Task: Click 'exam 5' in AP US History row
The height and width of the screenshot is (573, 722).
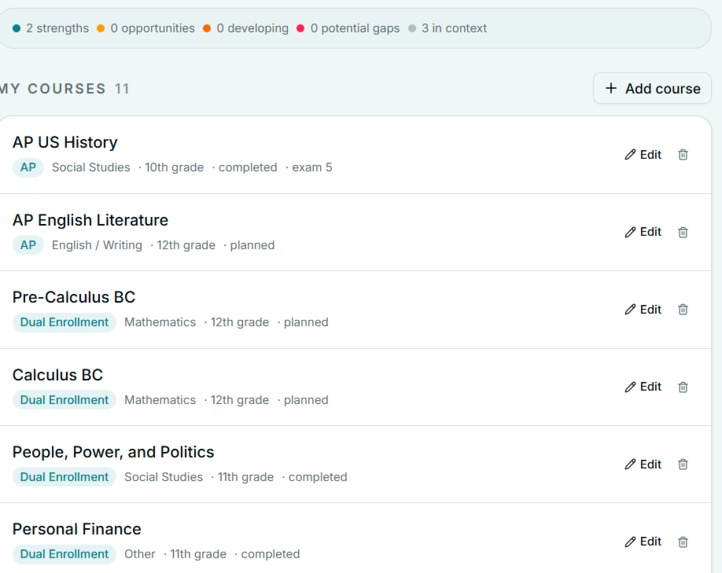Action: [312, 167]
